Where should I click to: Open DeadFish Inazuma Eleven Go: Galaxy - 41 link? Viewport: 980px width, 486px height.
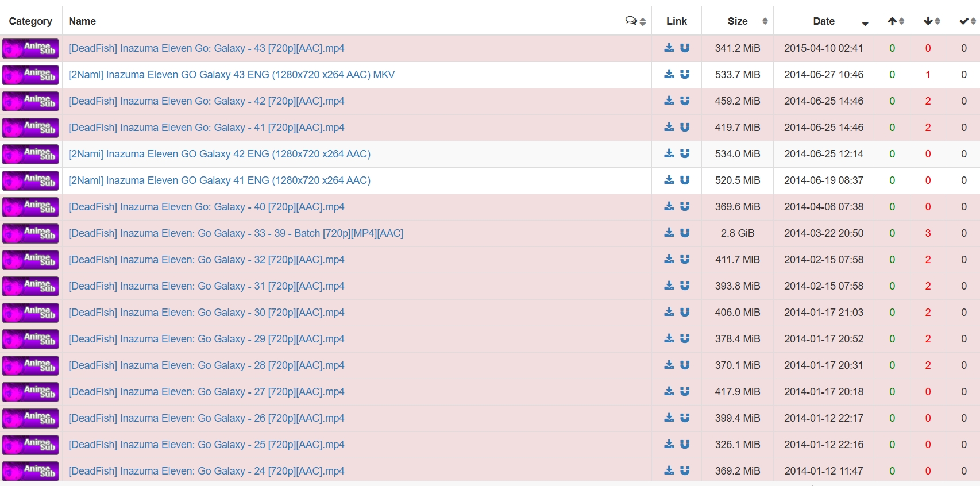click(206, 128)
